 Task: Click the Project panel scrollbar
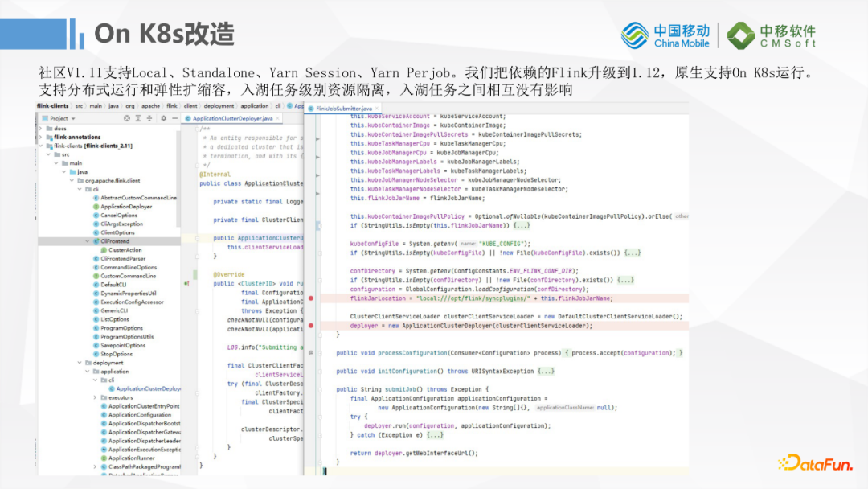[x=178, y=177]
